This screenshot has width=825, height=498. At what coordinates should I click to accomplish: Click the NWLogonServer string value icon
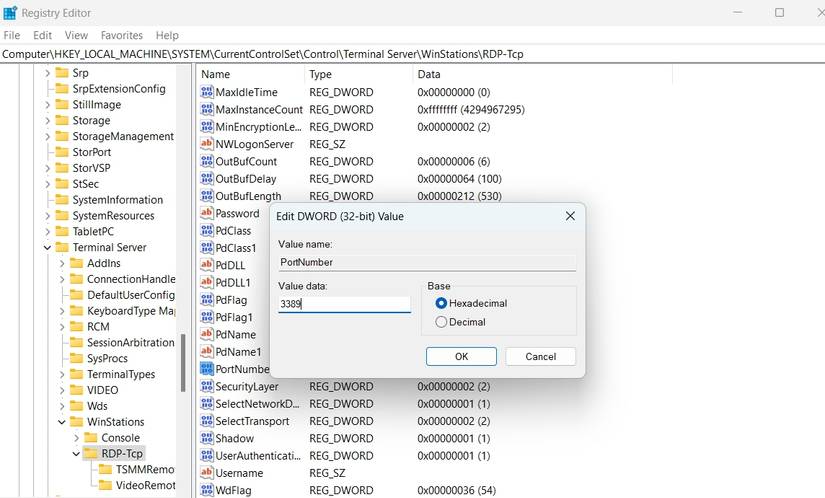click(x=207, y=144)
